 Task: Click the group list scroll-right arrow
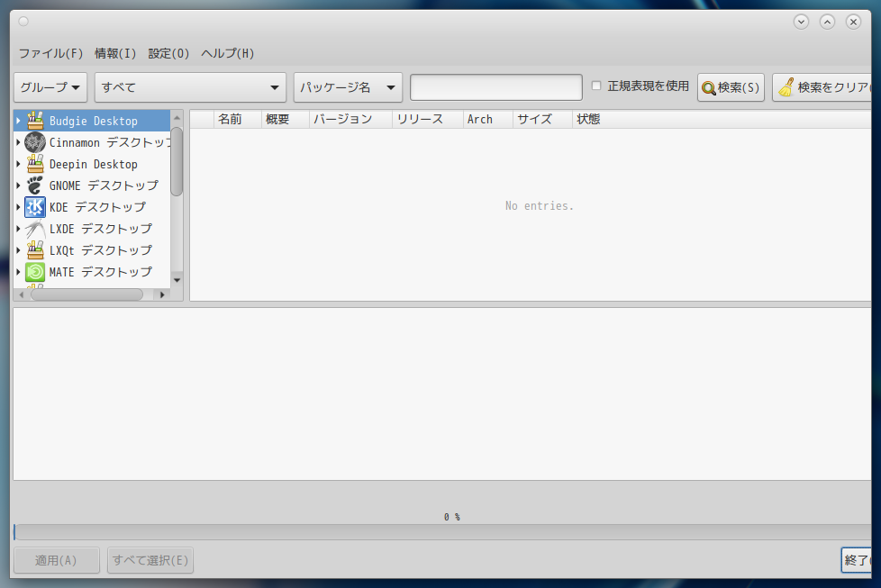162,294
